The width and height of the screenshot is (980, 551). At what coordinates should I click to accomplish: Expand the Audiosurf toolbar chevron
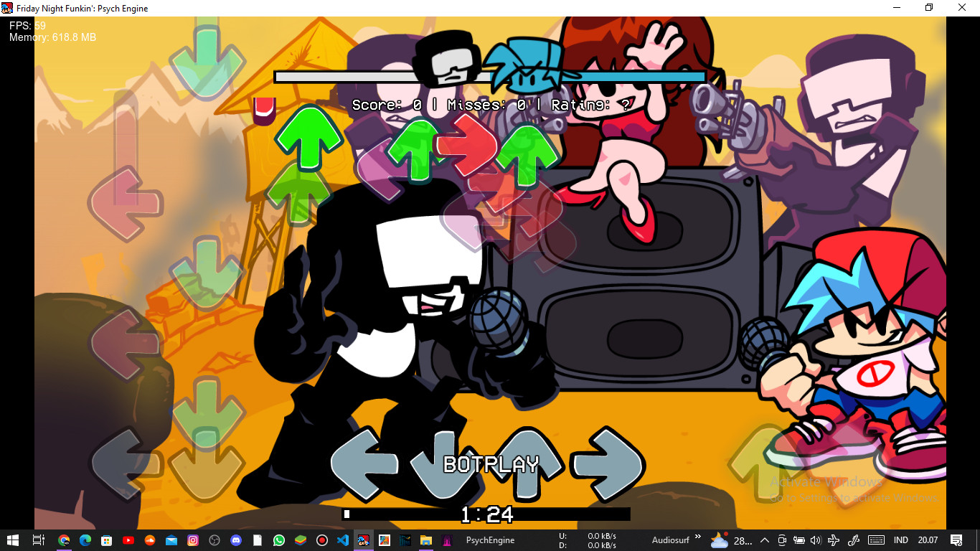(x=698, y=537)
